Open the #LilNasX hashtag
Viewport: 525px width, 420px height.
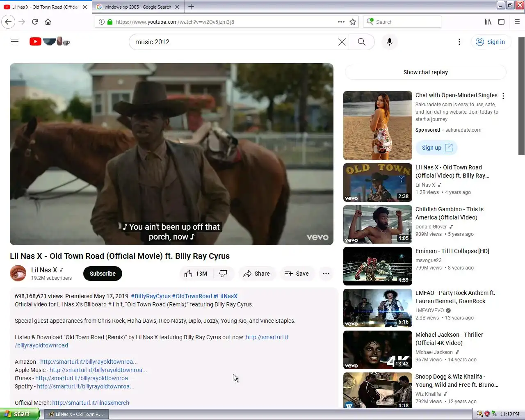tap(225, 296)
